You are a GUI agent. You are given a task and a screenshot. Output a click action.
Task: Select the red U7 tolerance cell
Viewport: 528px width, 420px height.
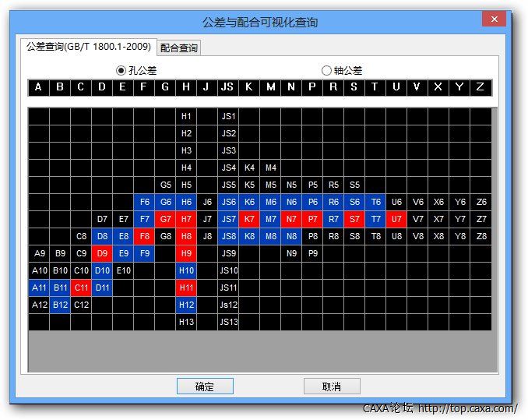pyautogui.click(x=396, y=219)
